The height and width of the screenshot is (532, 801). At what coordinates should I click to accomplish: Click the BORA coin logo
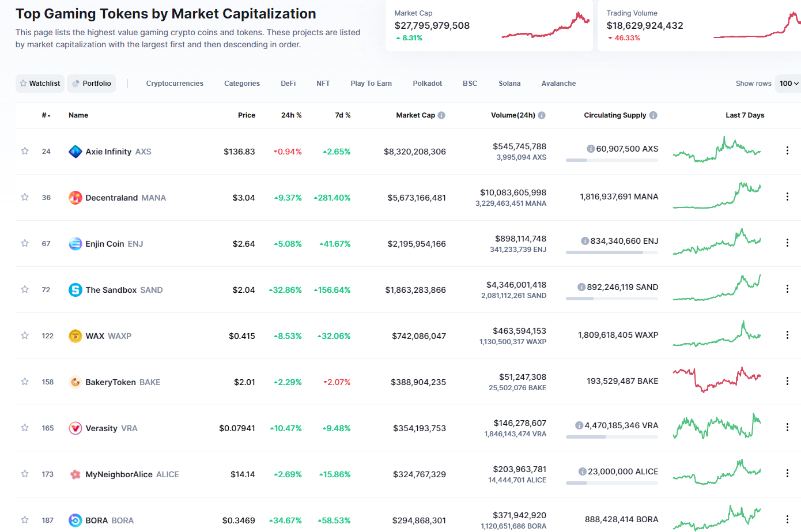coord(75,520)
